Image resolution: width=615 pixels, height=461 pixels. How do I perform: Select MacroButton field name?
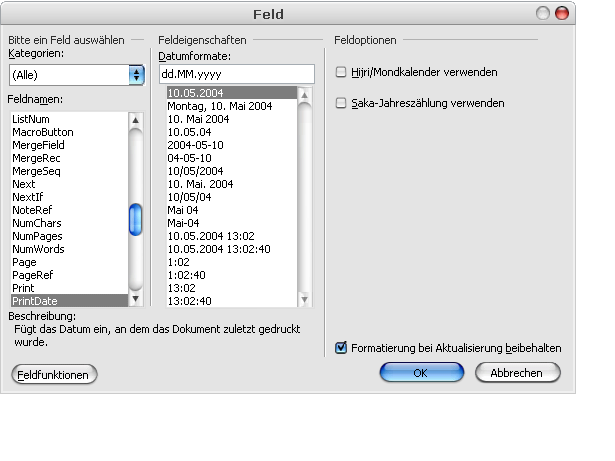[69, 132]
